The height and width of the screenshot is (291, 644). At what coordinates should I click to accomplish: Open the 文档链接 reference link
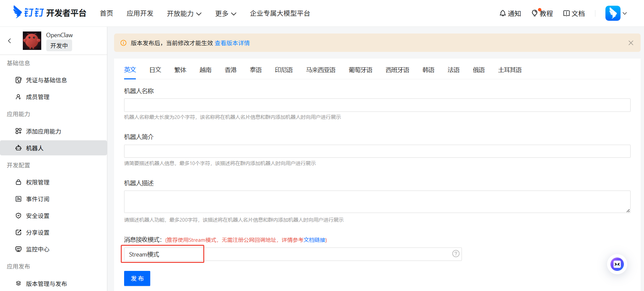tap(314, 240)
